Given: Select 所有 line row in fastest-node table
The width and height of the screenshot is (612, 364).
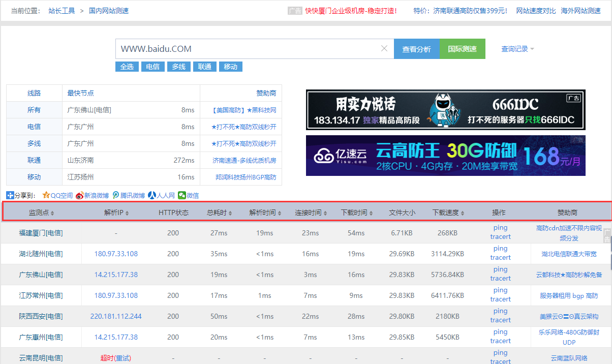Looking at the screenshot, I should click(x=34, y=110).
